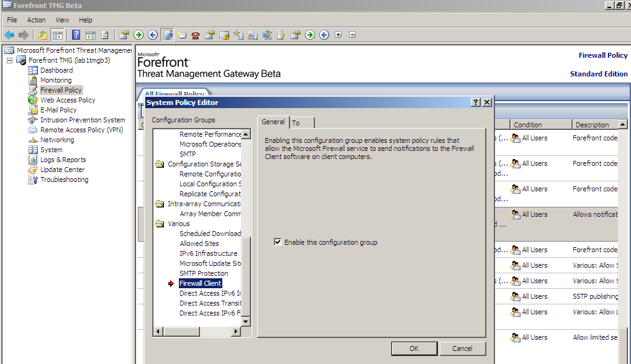
Task: Select Microsoft Update Sites configuration group
Action: point(210,263)
